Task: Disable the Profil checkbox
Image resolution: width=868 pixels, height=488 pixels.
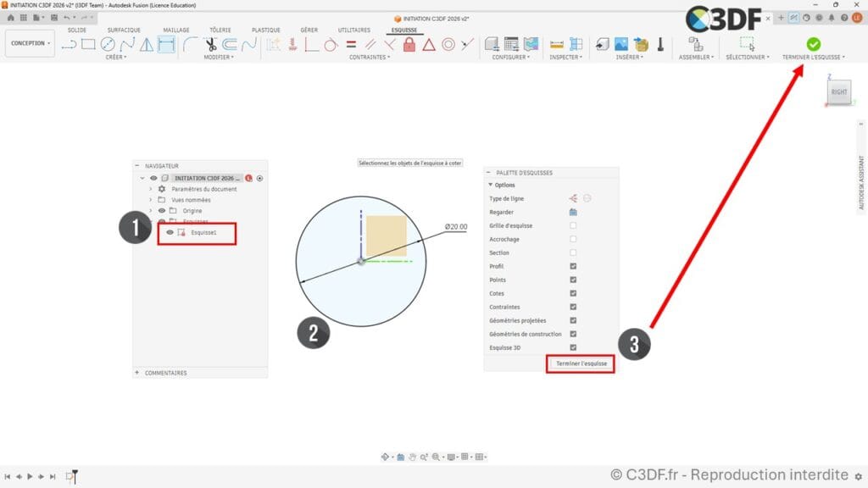Action: coord(572,265)
